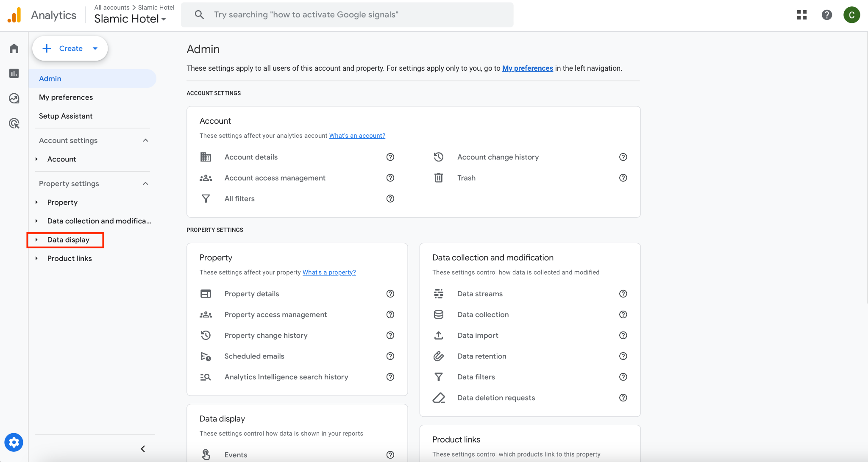Collapse the Property settings section
The width and height of the screenshot is (868, 462).
(x=145, y=184)
